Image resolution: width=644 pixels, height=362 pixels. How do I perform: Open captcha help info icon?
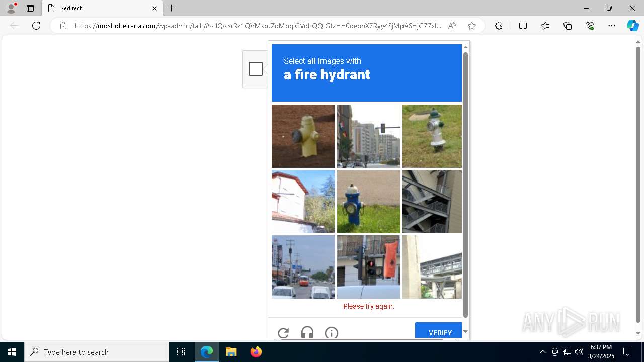pos(332,333)
